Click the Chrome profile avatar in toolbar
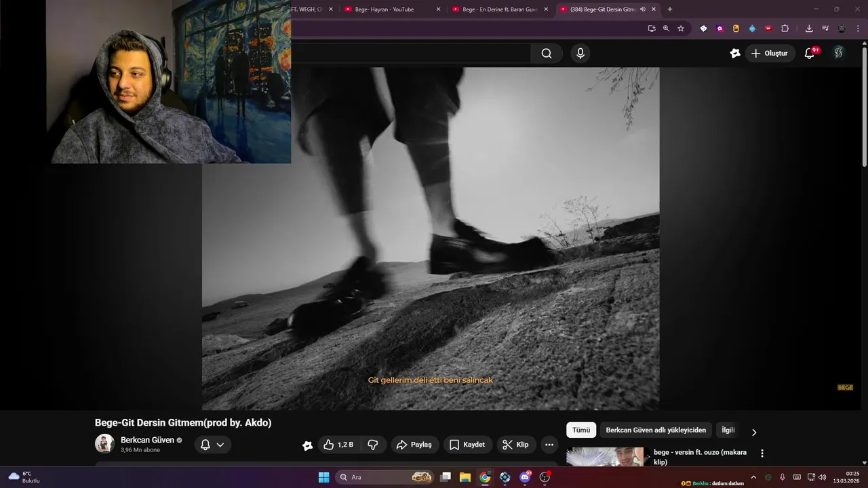This screenshot has height=488, width=868. point(842,28)
